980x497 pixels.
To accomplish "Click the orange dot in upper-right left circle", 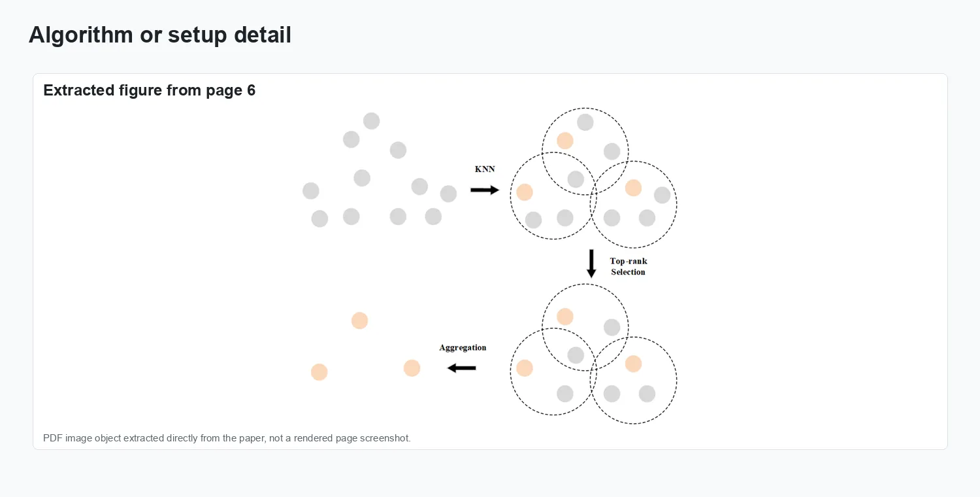I will 525,192.
